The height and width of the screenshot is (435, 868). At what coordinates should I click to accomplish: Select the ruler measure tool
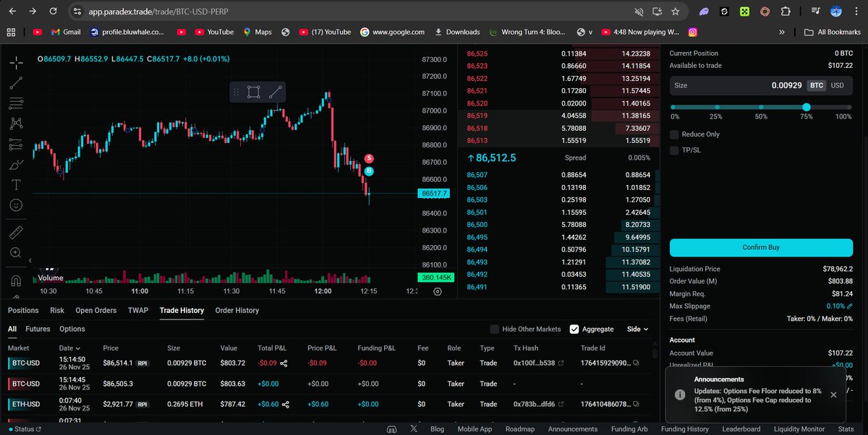[x=16, y=233]
